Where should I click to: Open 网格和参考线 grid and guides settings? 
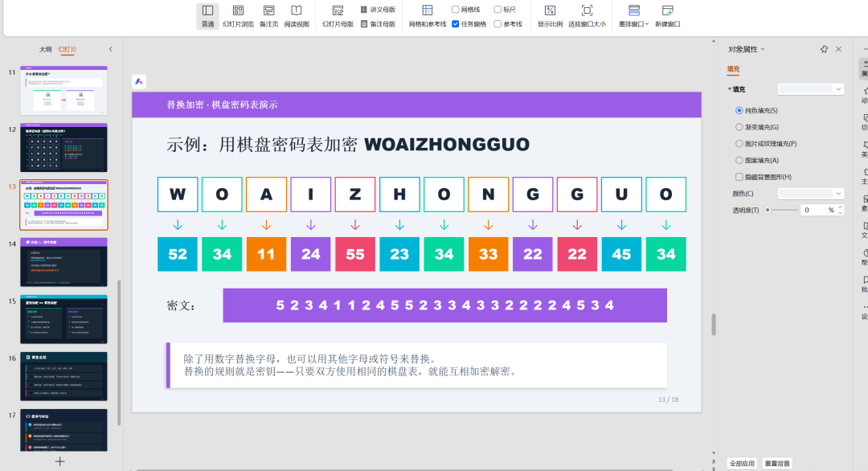point(428,16)
